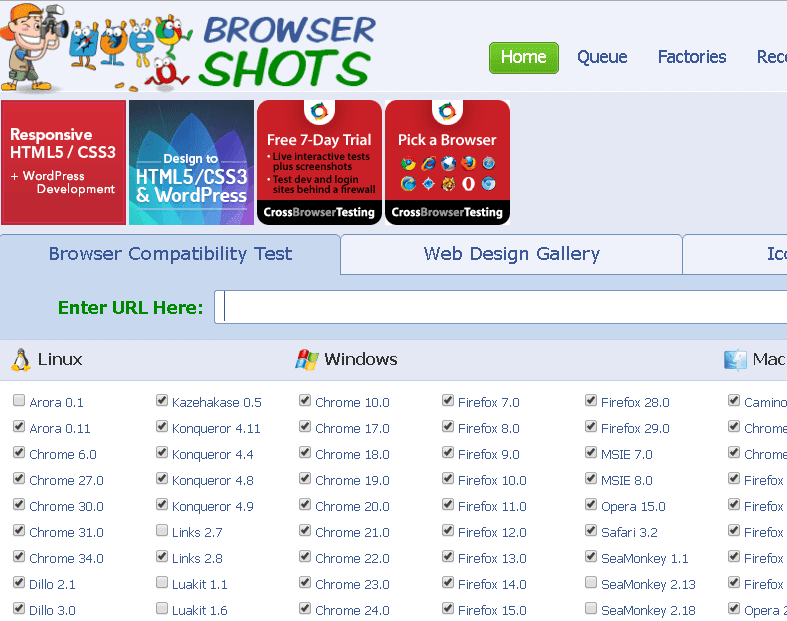The width and height of the screenshot is (787, 621).
Task: Toggle Firefox 12.0 checkbox
Action: click(448, 531)
